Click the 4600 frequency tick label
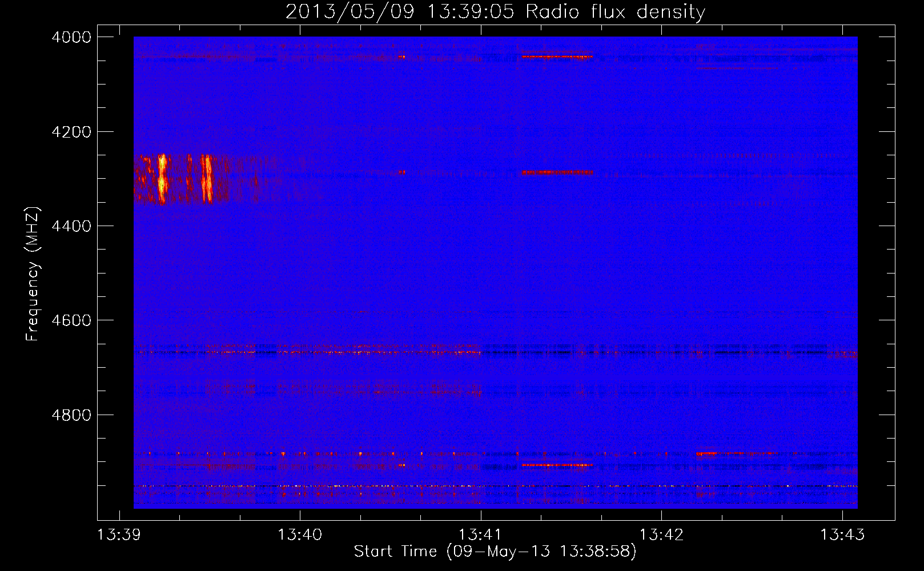Image resolution: width=924 pixels, height=571 pixels. pos(71,320)
